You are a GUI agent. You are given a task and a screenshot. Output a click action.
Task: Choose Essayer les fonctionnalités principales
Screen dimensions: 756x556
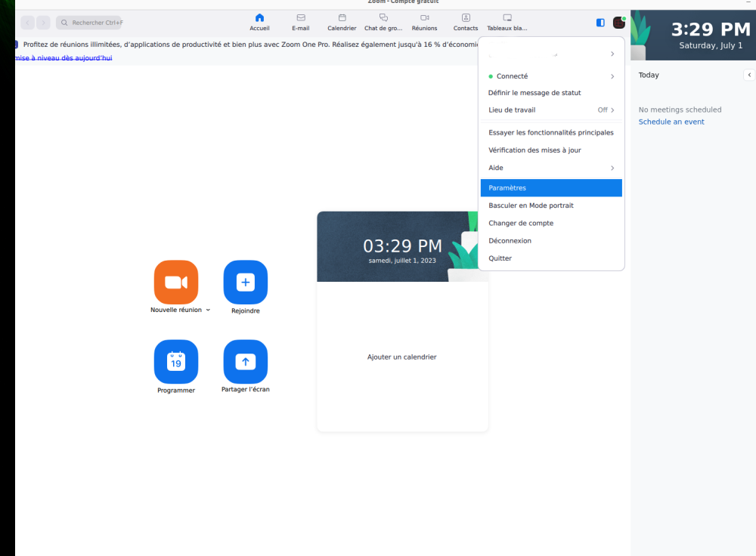551,132
